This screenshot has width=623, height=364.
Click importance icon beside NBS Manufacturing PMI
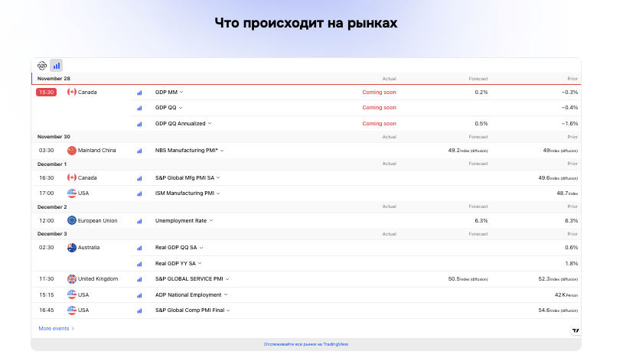pyautogui.click(x=139, y=151)
